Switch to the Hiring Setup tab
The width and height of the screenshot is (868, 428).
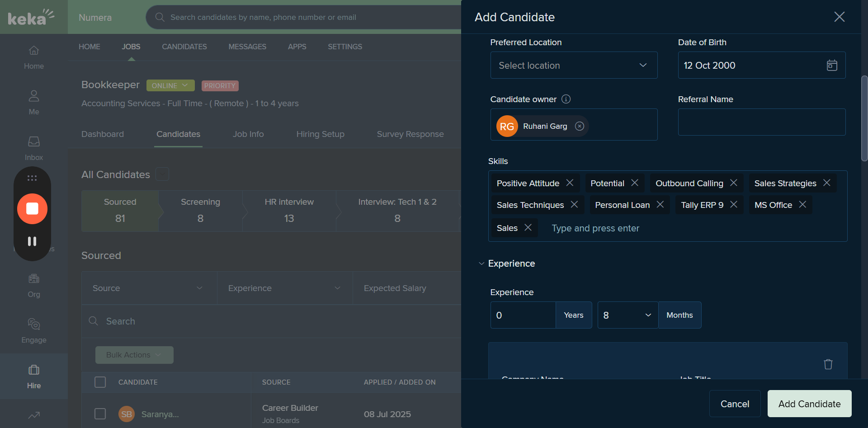(x=321, y=134)
